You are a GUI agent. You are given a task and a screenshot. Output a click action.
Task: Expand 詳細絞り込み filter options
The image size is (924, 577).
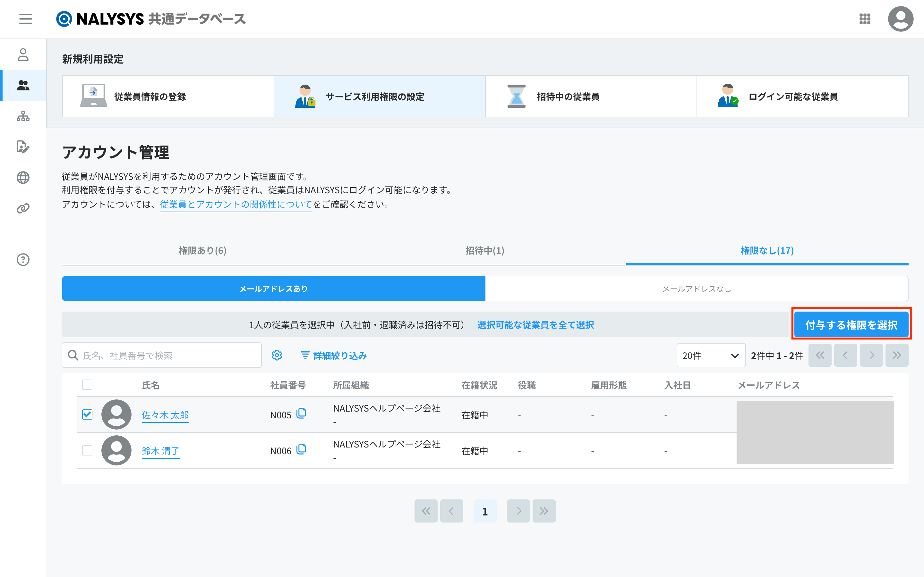[334, 355]
